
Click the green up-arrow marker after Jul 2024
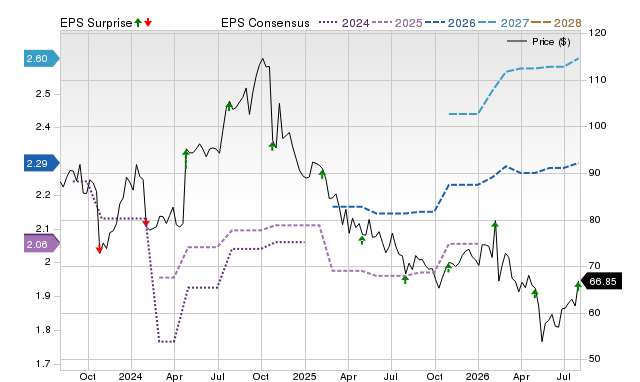click(x=229, y=106)
